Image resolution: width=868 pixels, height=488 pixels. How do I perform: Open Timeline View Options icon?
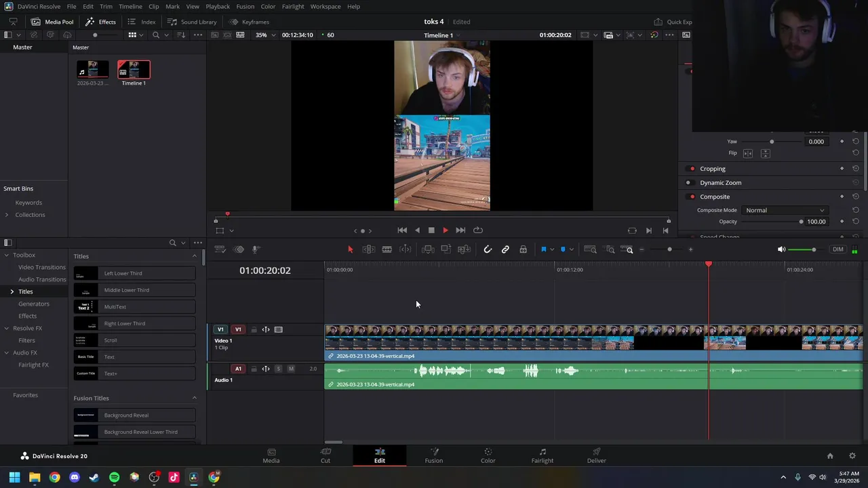pyautogui.click(x=220, y=249)
